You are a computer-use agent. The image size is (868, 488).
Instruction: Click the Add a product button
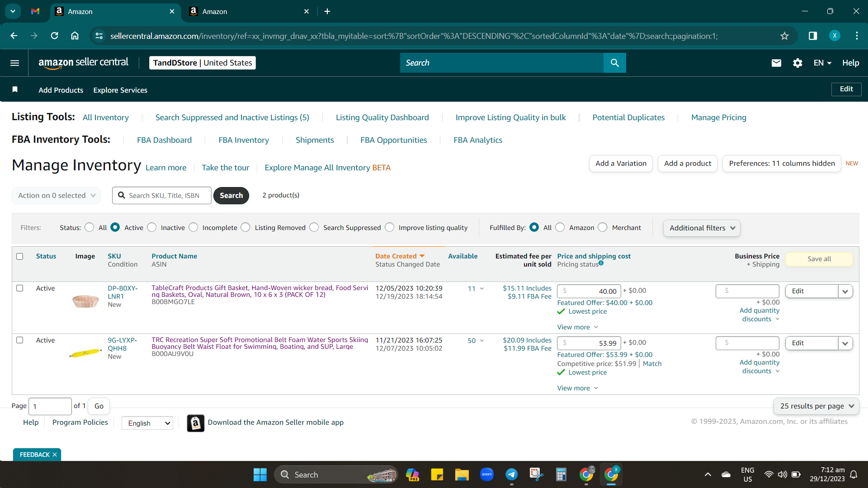tap(688, 163)
